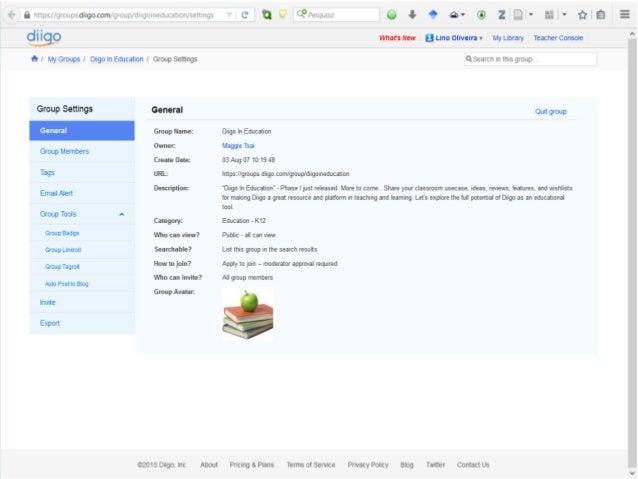638x479 pixels.
Task: Open owner Maggie Tsai profile link
Action: coord(238,146)
